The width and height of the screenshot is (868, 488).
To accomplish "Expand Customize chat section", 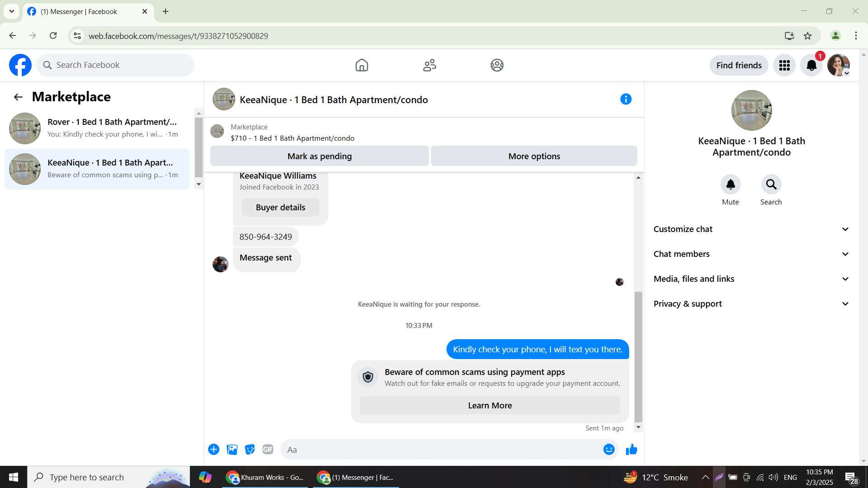I will 751,229.
